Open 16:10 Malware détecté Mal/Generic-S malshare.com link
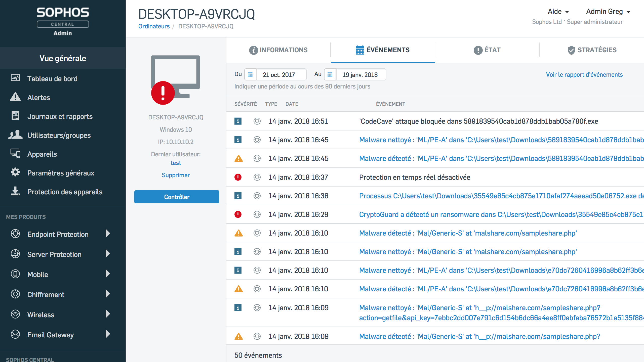644x362 pixels. click(x=468, y=233)
